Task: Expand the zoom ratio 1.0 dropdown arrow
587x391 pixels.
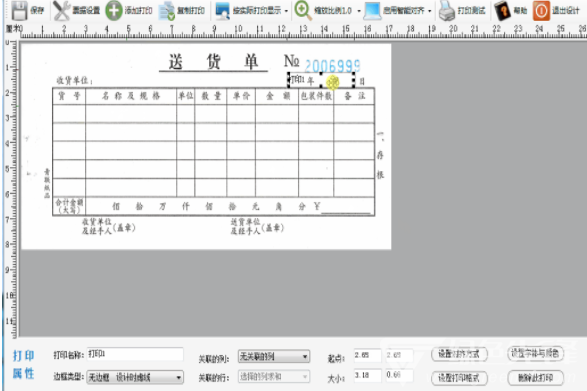Action: point(359,11)
